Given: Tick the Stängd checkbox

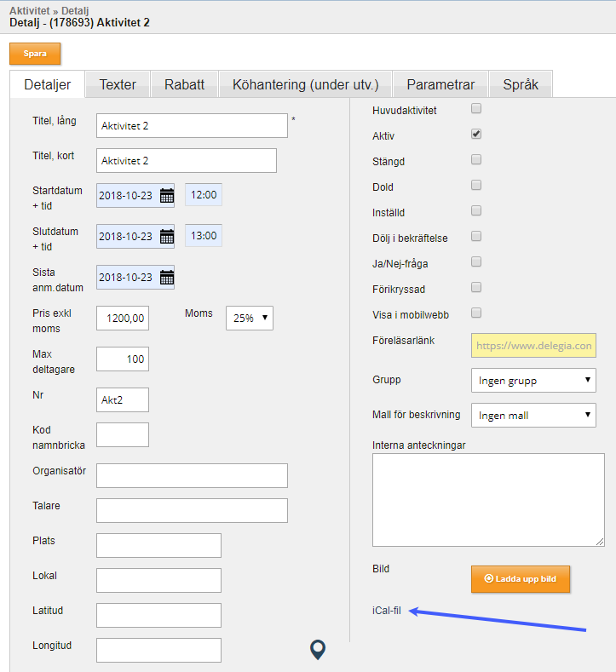Looking at the screenshot, I should 476,159.
